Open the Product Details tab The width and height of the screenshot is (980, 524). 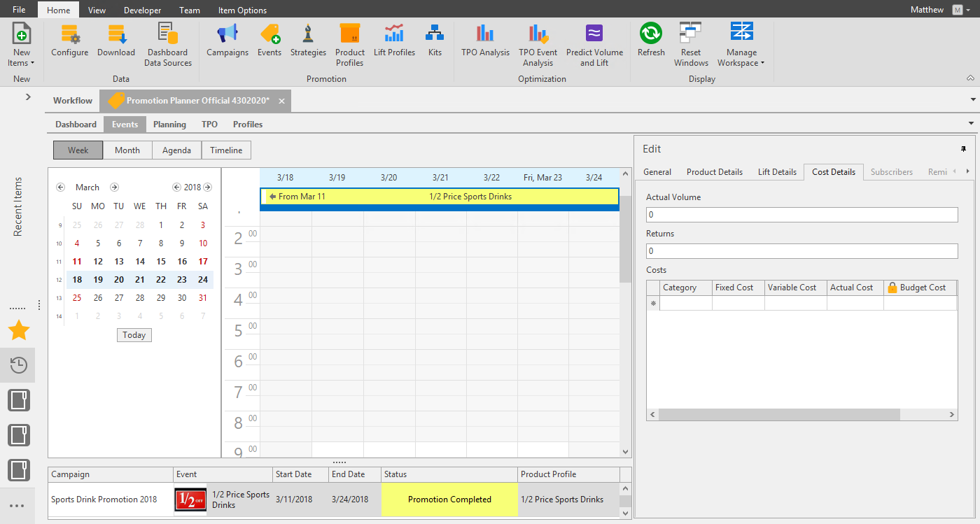(x=715, y=172)
